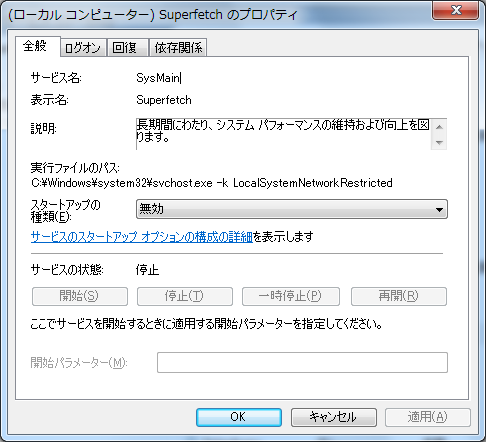Click the 再開(R) button
Image resolution: width=486 pixels, height=442 pixels.
tap(399, 296)
